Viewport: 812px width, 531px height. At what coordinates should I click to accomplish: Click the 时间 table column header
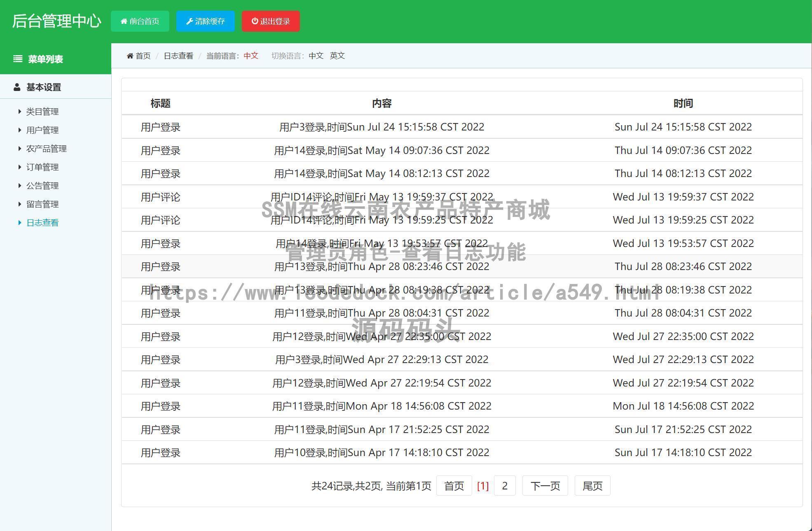click(x=683, y=103)
